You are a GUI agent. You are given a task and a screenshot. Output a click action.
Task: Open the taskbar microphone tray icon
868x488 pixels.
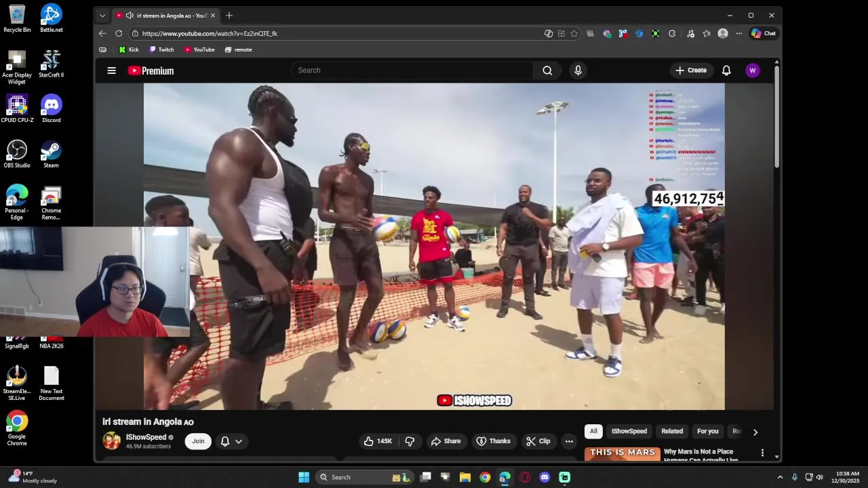coord(795,477)
